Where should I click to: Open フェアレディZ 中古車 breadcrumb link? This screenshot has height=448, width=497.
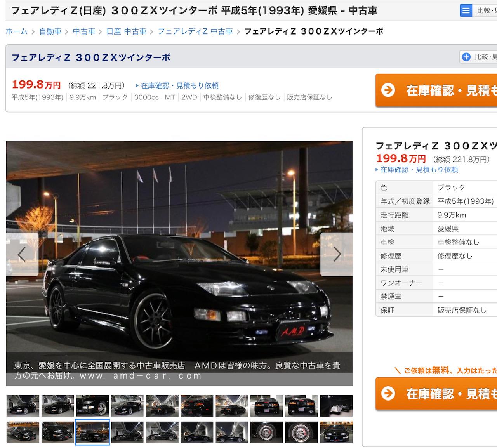pyautogui.click(x=195, y=31)
